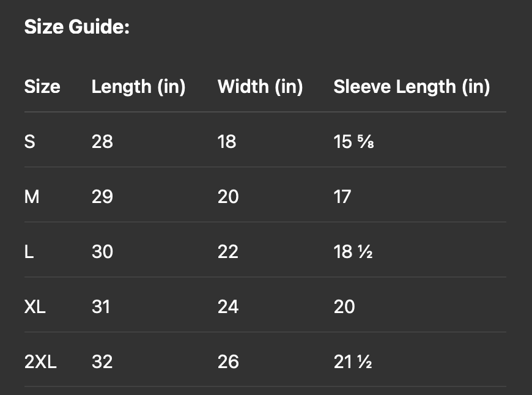
Task: Click the size L length value 30
Action: click(x=102, y=251)
